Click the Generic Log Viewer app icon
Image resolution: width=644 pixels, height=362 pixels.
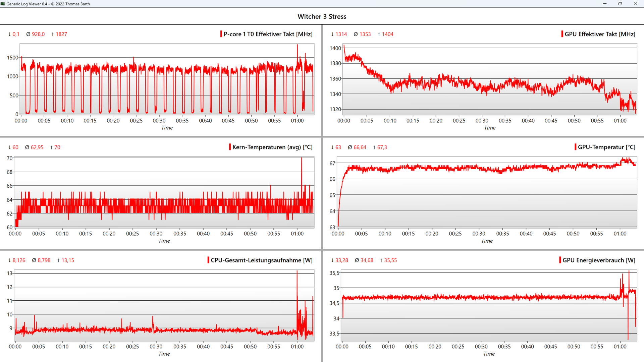coord(3,4)
